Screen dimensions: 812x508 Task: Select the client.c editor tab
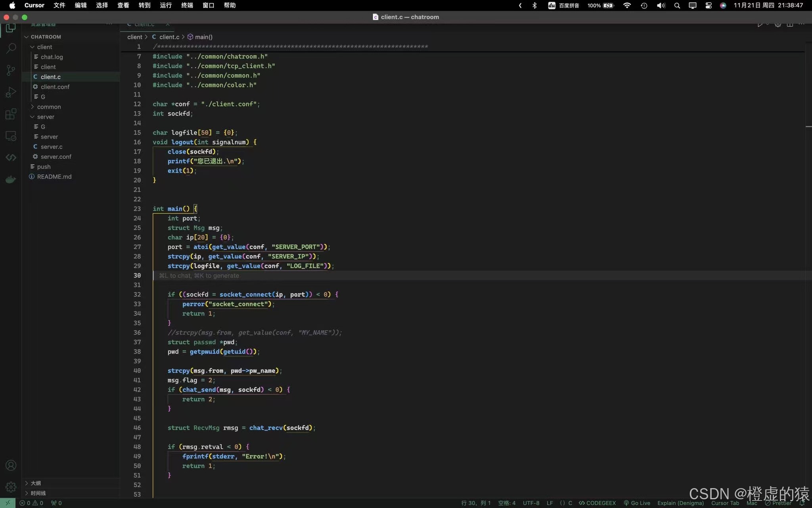point(145,24)
